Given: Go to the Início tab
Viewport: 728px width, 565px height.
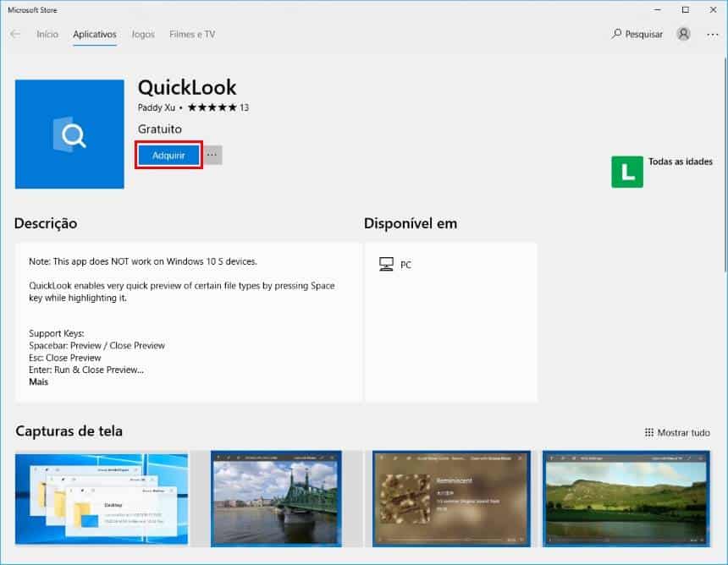Looking at the screenshot, I should pyautogui.click(x=47, y=35).
